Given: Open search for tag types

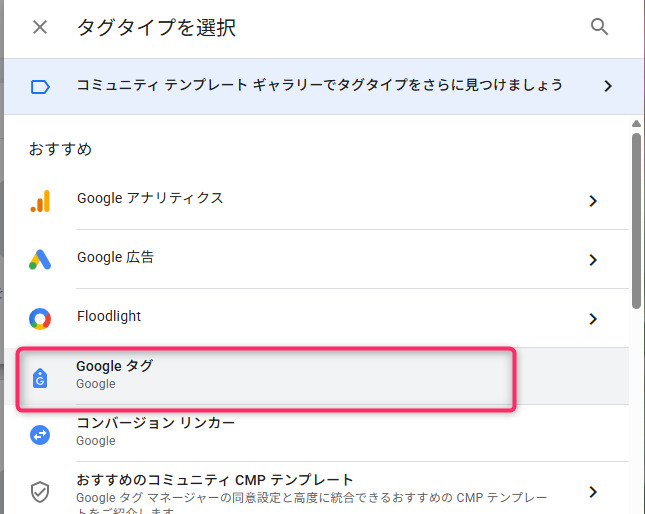Looking at the screenshot, I should coord(600,27).
